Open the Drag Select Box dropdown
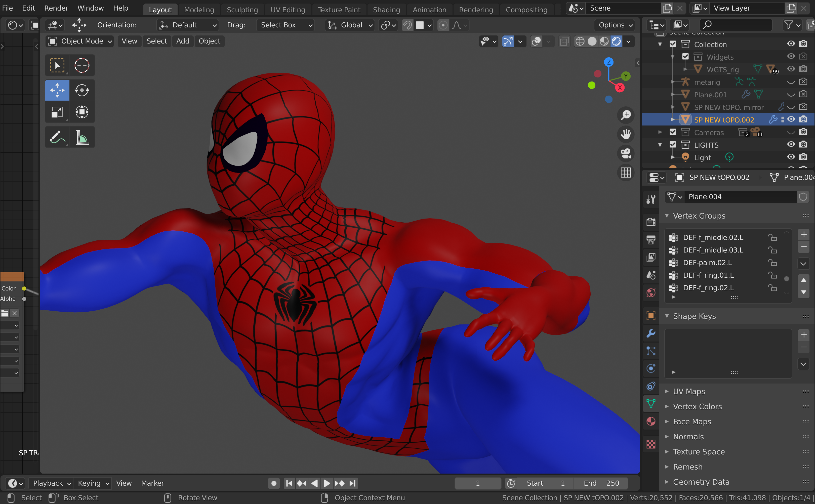Image resolution: width=815 pixels, height=504 pixels. 286,25
